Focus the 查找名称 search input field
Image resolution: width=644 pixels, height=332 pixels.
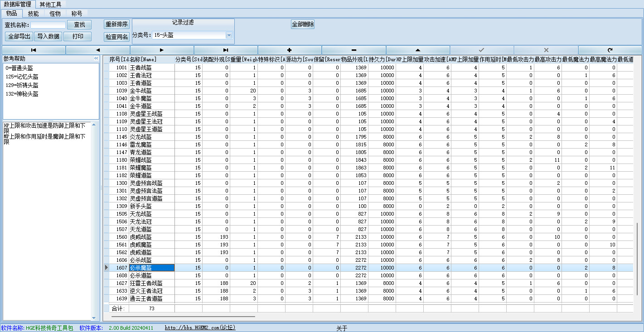click(48, 25)
